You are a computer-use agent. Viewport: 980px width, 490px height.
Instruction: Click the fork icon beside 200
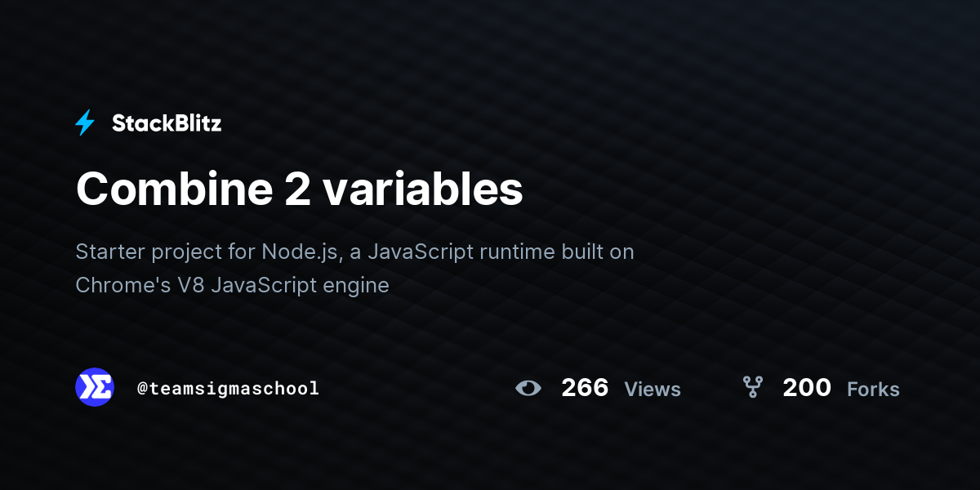752,387
